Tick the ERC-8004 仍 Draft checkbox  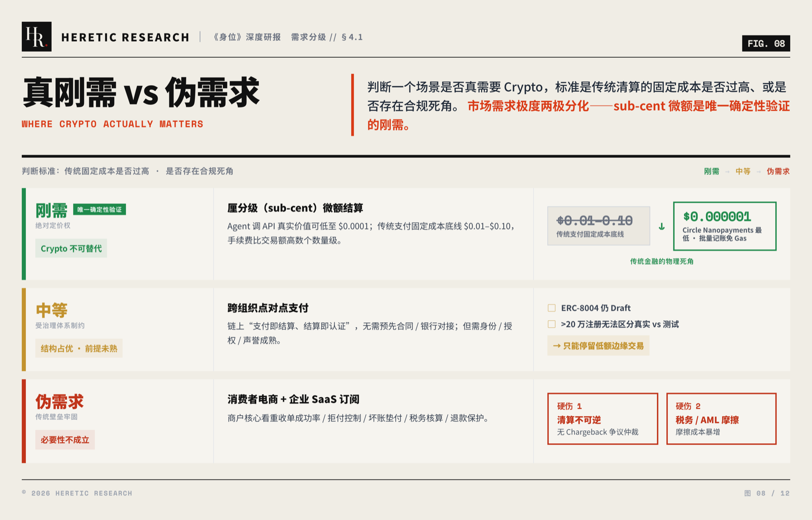click(x=552, y=308)
